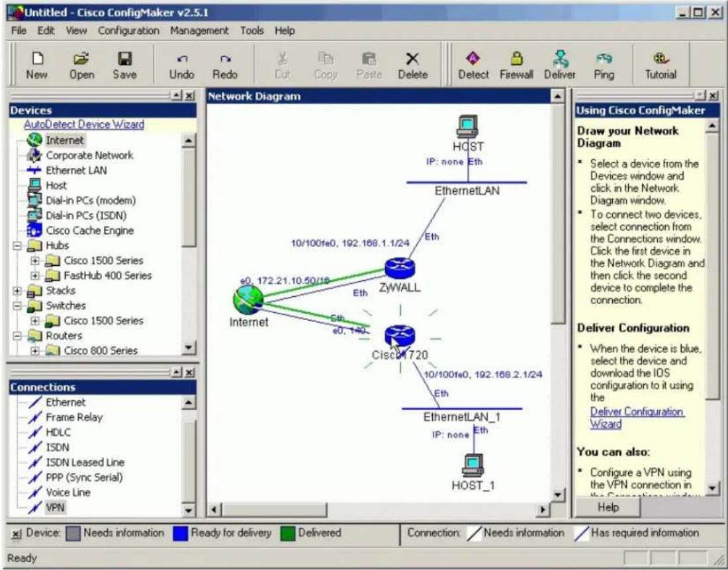
Task: Select Ethernet LAN device
Action: coord(76,170)
